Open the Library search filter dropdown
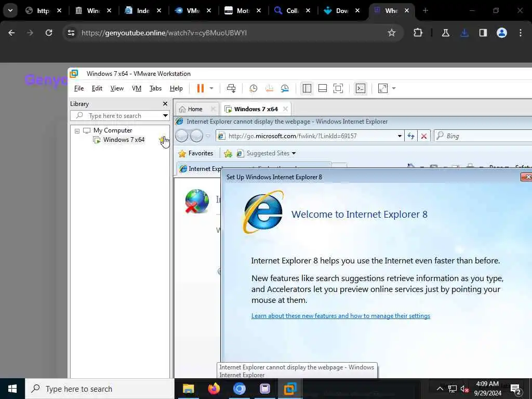Image resolution: width=532 pixels, height=399 pixels. coord(165,116)
